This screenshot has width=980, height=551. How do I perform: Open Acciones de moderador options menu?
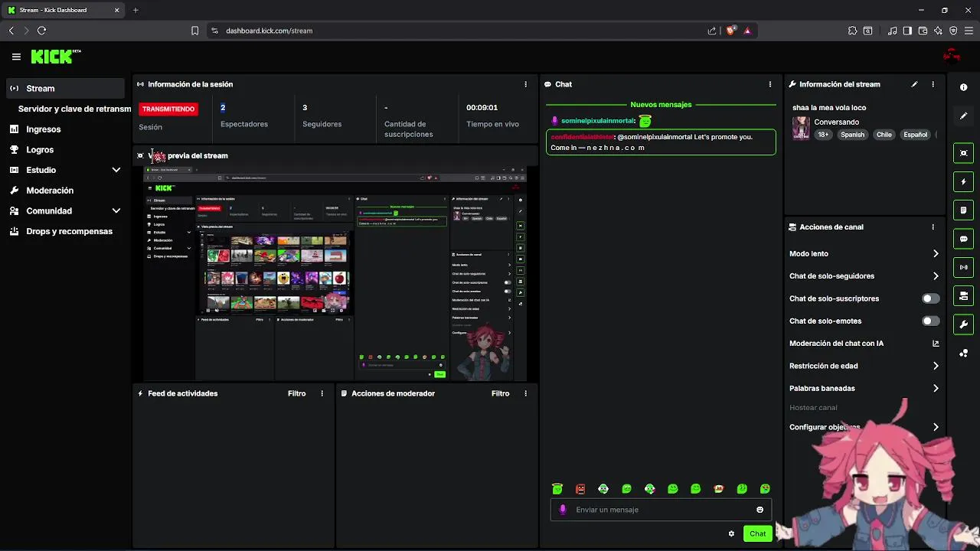(525, 393)
